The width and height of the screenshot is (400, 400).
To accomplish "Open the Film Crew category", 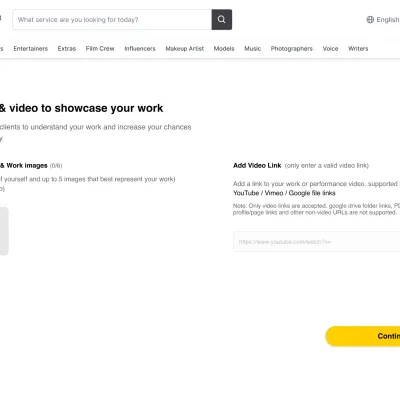I will coord(100,49).
